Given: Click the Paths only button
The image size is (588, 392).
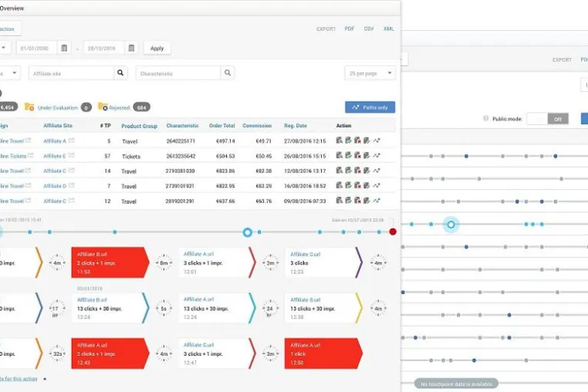Looking at the screenshot, I should pos(370,107).
